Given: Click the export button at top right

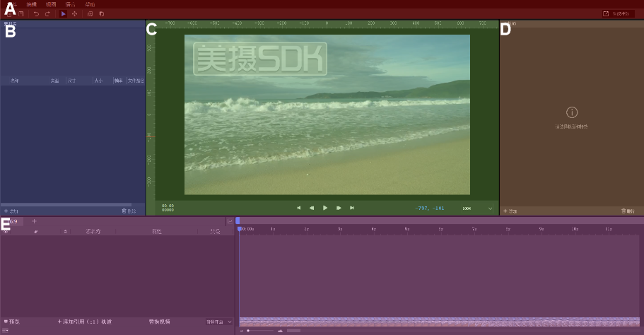Looking at the screenshot, I should pos(618,14).
